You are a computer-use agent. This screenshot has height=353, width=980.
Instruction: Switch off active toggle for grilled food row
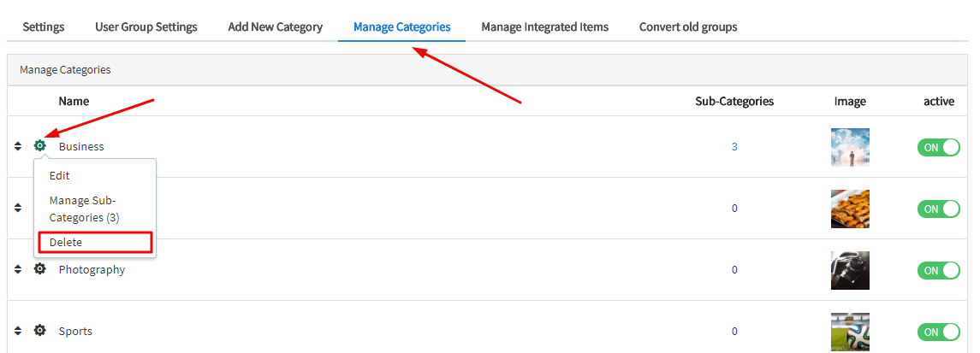pos(938,209)
